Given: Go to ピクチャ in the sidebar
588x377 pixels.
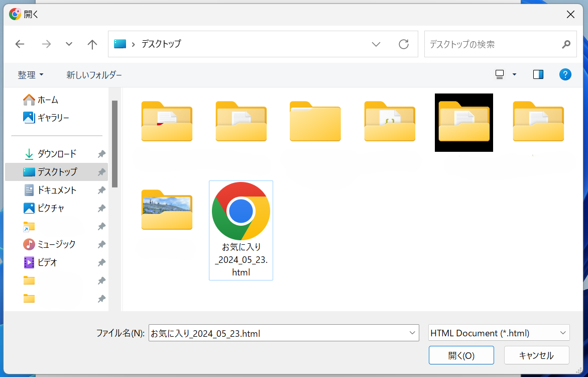Looking at the screenshot, I should [57, 208].
